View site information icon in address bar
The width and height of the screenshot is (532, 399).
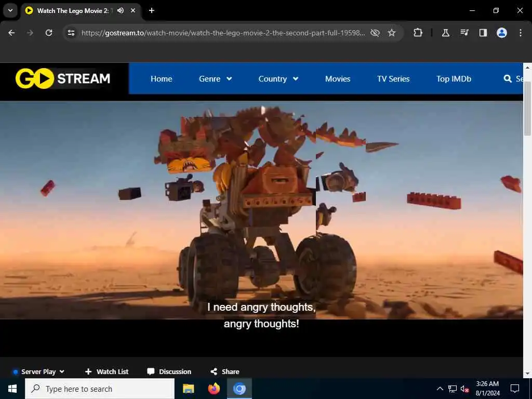click(x=71, y=33)
